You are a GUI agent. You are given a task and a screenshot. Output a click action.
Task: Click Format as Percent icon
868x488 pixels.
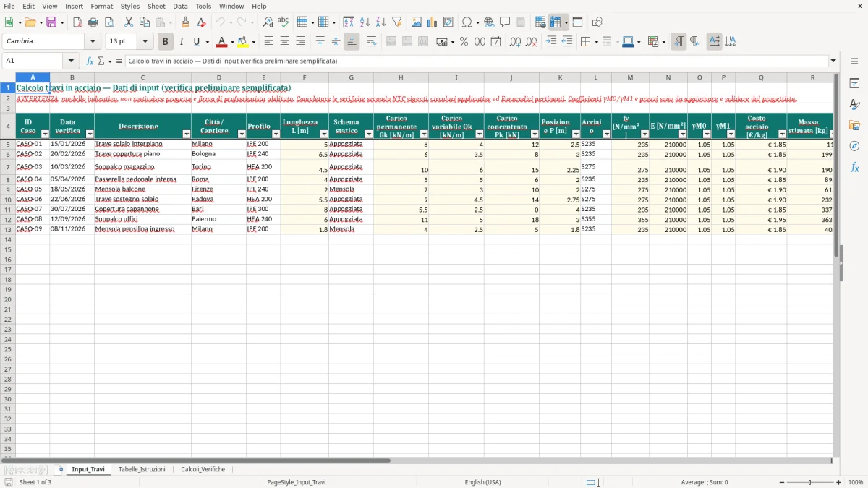(464, 42)
